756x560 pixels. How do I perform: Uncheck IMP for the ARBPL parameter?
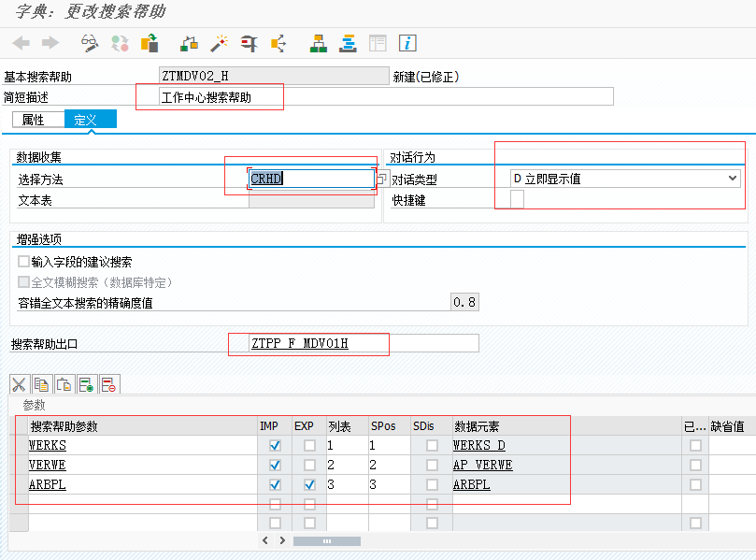275,485
